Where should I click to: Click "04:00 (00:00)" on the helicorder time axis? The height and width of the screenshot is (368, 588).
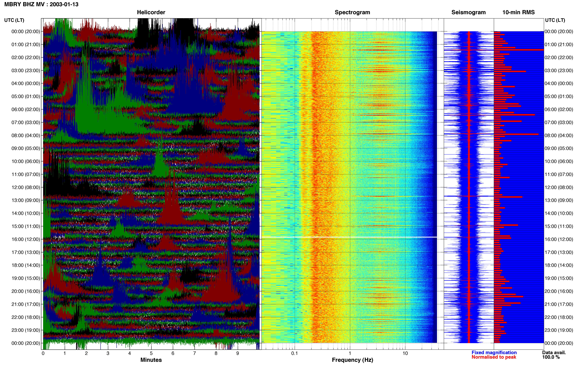26,83
